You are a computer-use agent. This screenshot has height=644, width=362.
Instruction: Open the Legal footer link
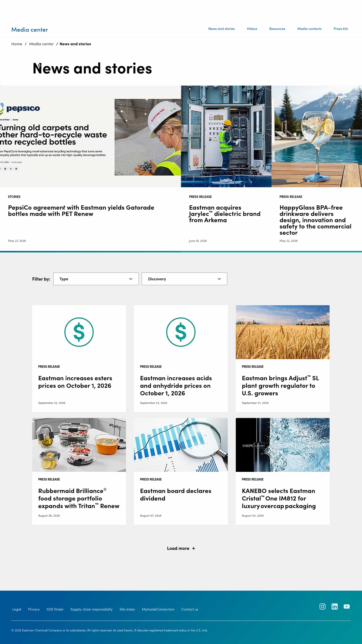tap(17, 609)
